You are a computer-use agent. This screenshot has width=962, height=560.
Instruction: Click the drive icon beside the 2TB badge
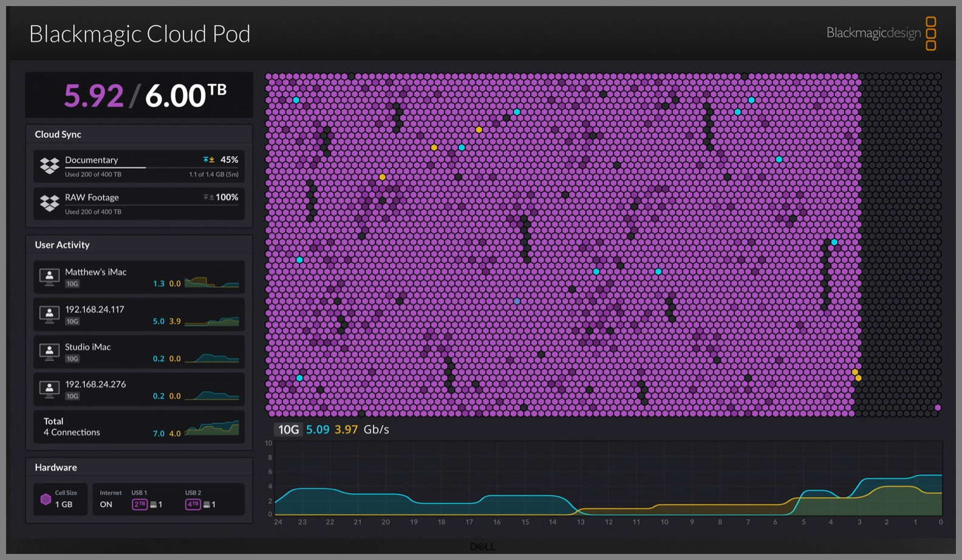(x=154, y=505)
